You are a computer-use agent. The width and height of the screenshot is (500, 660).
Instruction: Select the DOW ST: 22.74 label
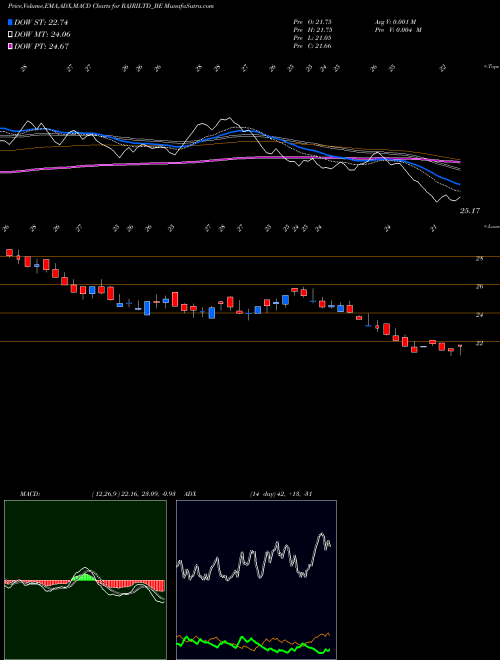pyautogui.click(x=41, y=22)
